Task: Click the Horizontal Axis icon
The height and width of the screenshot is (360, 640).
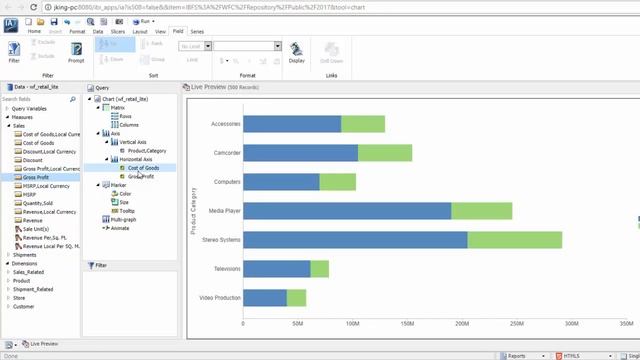Action: pos(115,159)
